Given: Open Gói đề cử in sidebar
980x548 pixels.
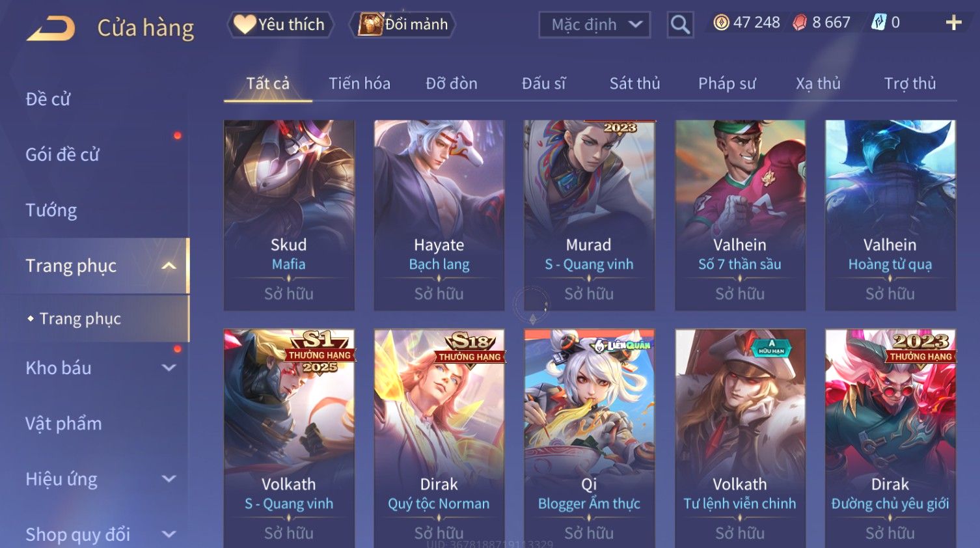Looking at the screenshot, I should [62, 154].
